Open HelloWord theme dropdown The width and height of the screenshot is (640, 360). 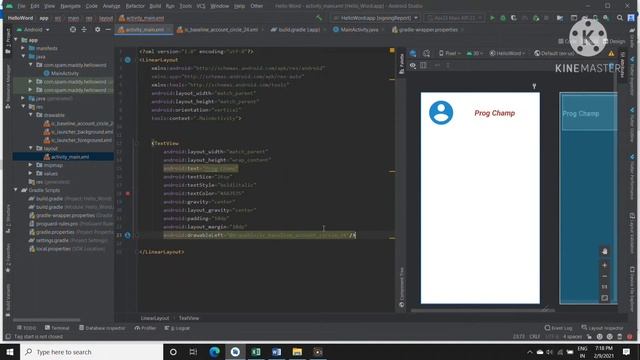click(x=508, y=53)
